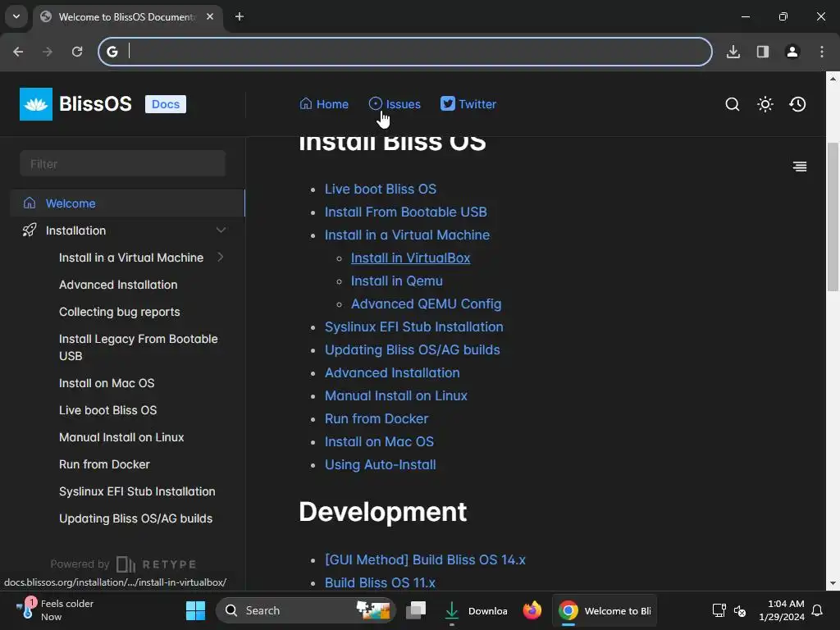
Task: Open Installation in sidebar
Action: 75,231
